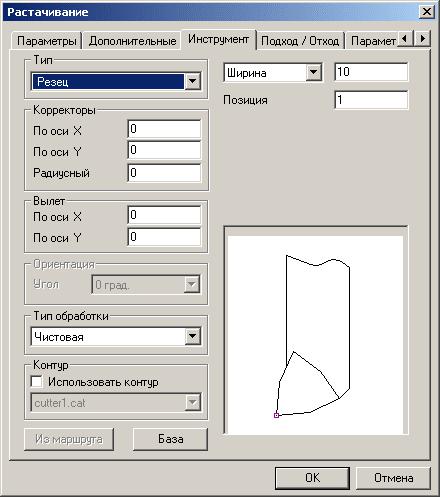Viewport: 440px width, 497px height.
Task: Confirm the dialog with OK
Action: [312, 478]
